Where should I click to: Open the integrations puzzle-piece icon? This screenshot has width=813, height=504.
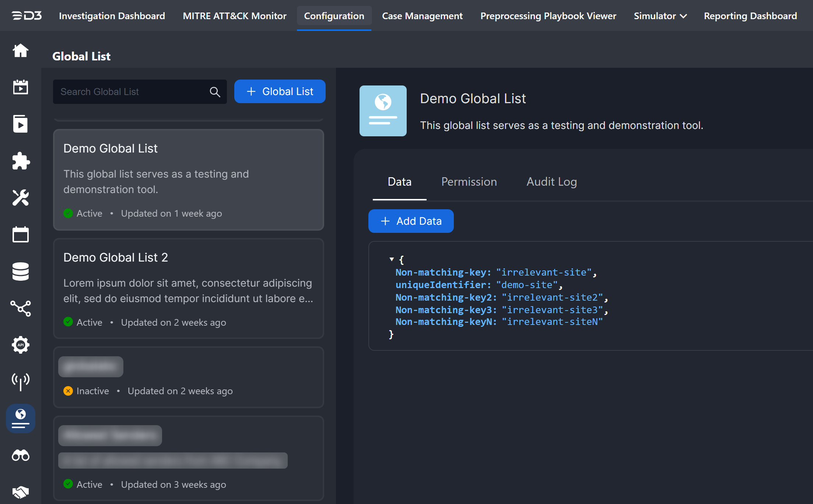[x=21, y=161]
